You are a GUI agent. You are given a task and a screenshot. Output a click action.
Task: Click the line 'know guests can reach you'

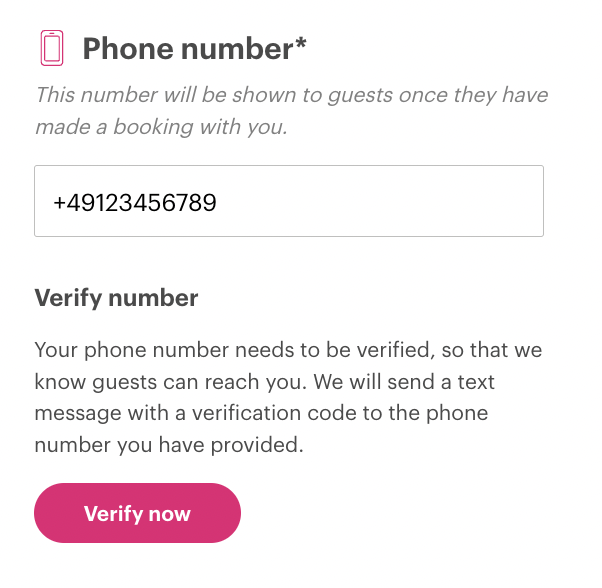[265, 382]
